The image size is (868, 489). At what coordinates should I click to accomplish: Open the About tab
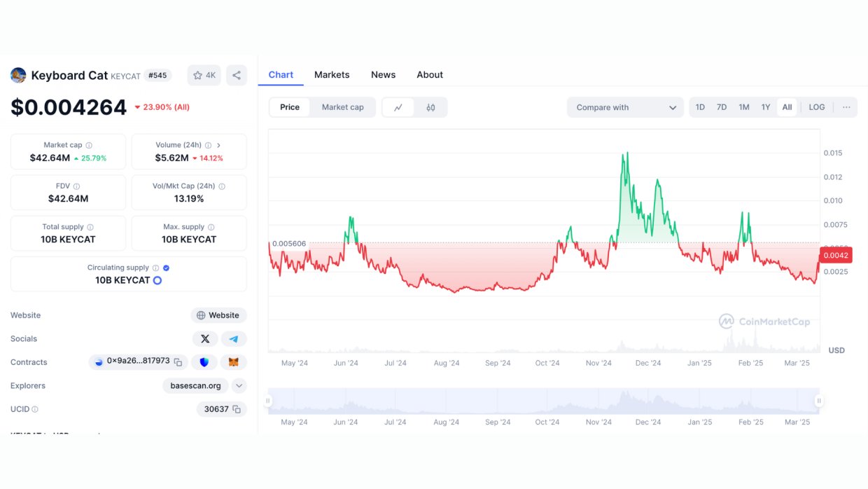[x=430, y=75]
